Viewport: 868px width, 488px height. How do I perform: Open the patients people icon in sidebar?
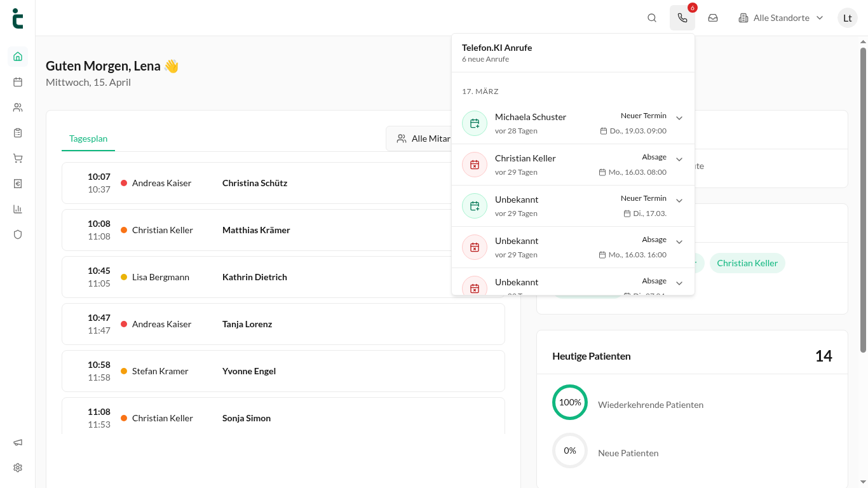pyautogui.click(x=18, y=107)
